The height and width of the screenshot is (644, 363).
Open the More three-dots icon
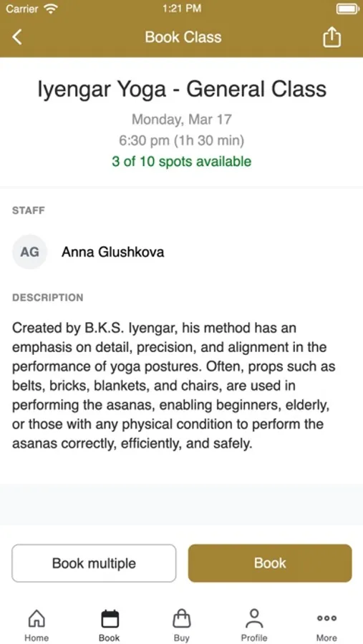[x=326, y=618]
